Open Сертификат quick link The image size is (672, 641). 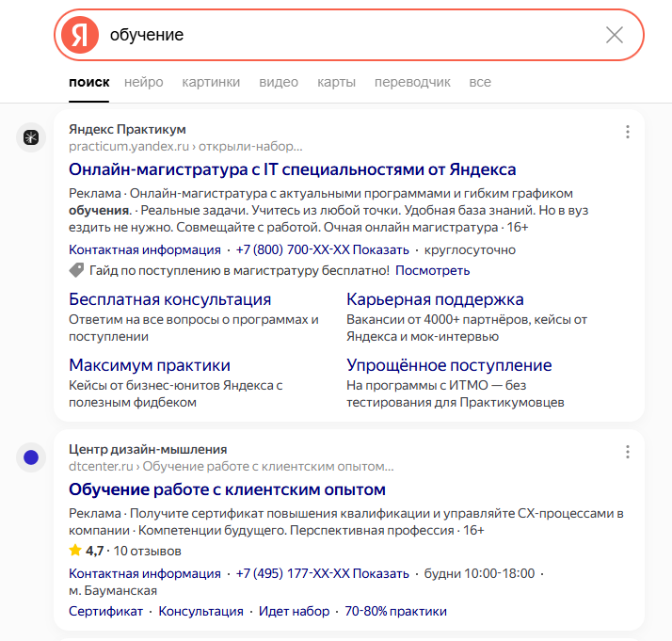pos(105,612)
